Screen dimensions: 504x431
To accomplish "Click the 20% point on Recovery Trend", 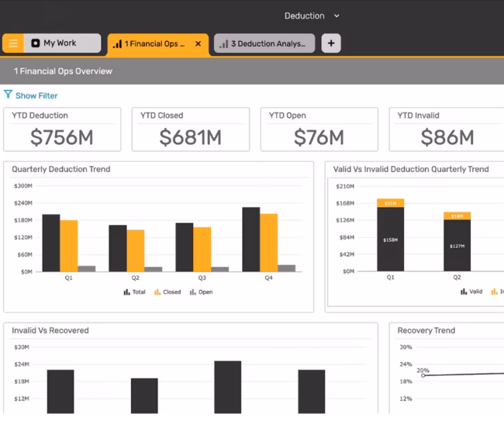I will tap(423, 376).
